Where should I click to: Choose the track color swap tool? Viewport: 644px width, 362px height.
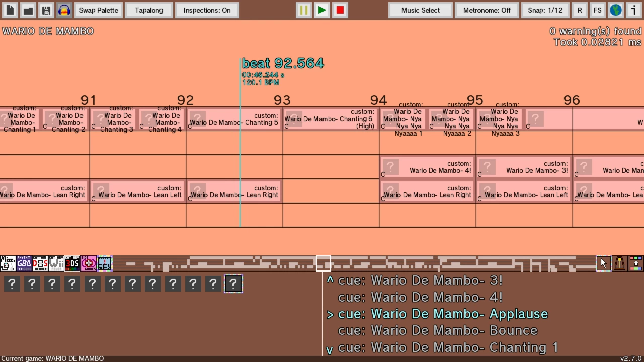pos(636,263)
